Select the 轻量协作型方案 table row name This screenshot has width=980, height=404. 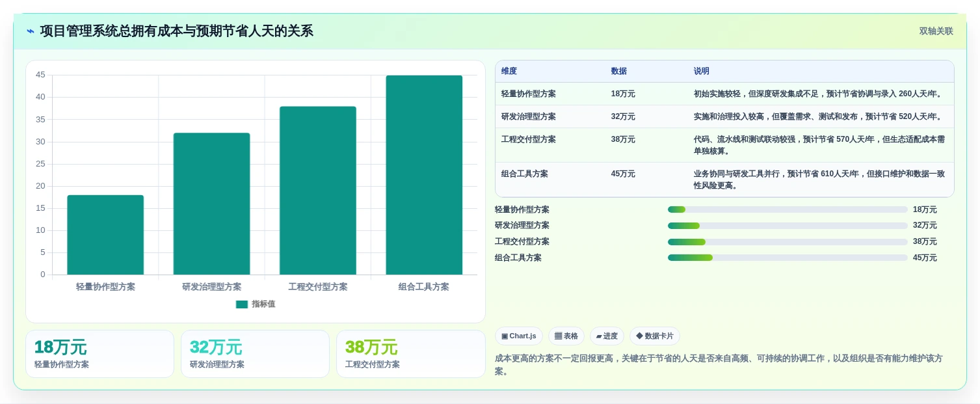tap(529, 94)
